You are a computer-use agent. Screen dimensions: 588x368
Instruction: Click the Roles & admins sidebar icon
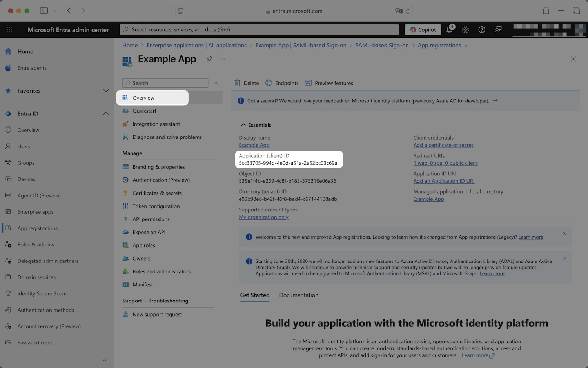(8, 244)
